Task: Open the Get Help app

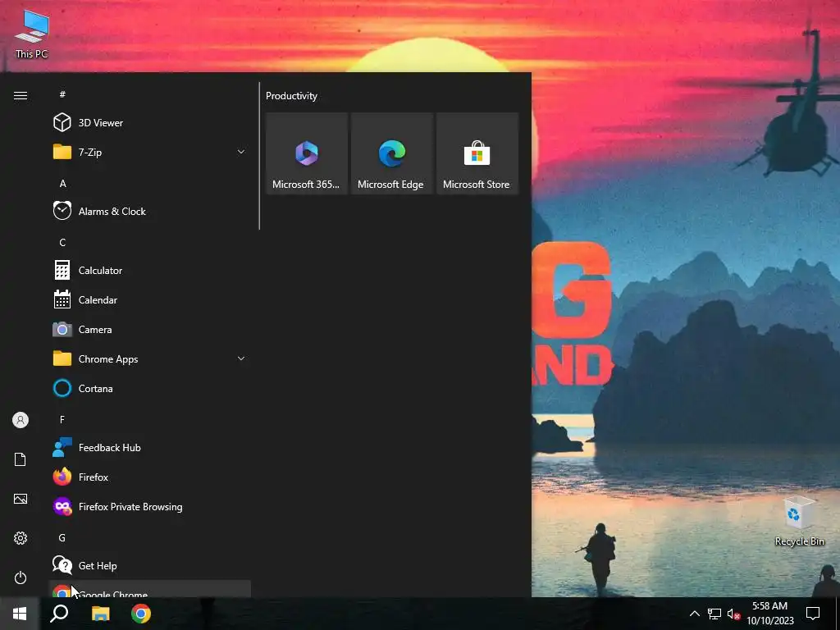Action: point(150,565)
